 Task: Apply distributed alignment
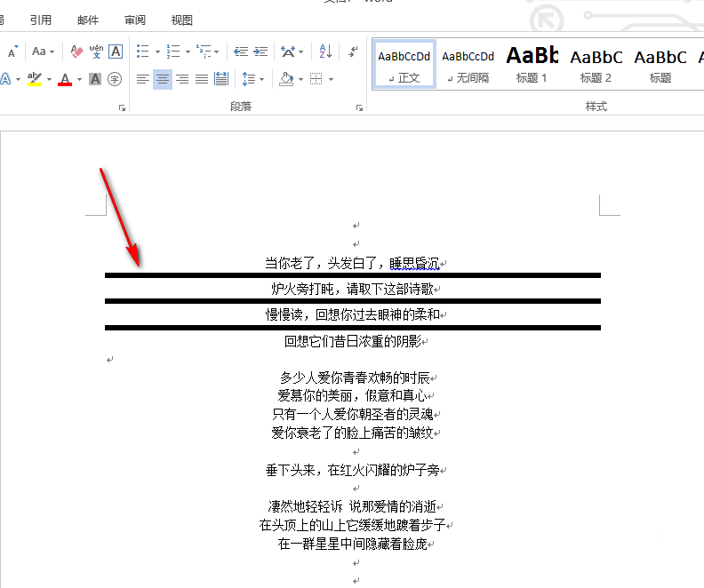pyautogui.click(x=221, y=79)
